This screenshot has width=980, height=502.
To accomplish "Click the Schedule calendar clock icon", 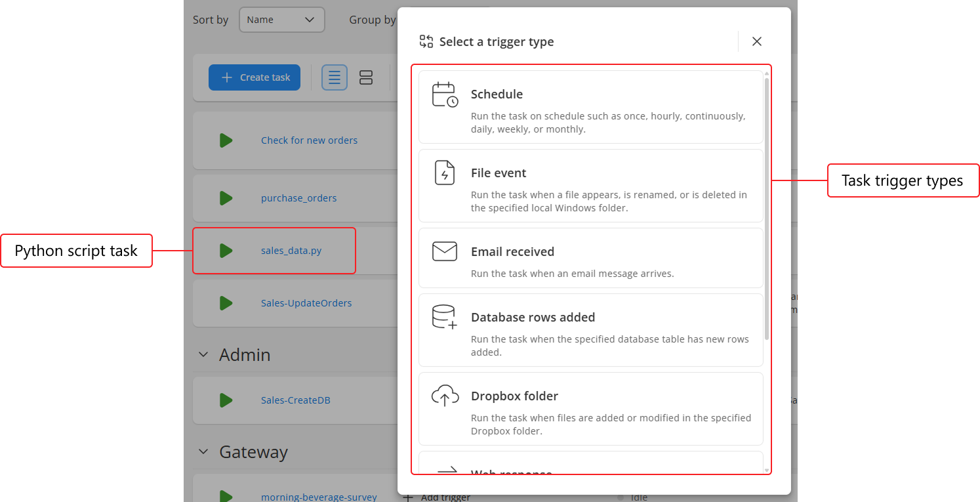I will [x=445, y=94].
